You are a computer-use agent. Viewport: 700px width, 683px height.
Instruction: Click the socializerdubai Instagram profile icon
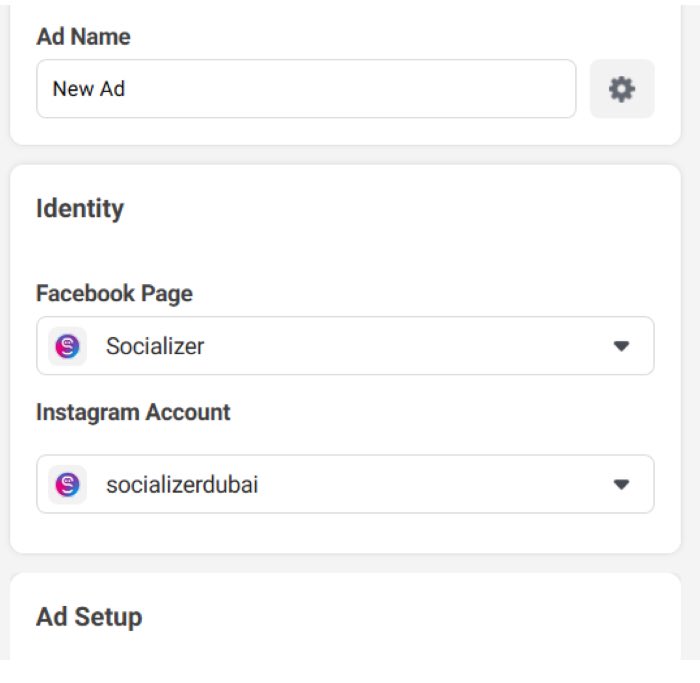pyautogui.click(x=68, y=484)
